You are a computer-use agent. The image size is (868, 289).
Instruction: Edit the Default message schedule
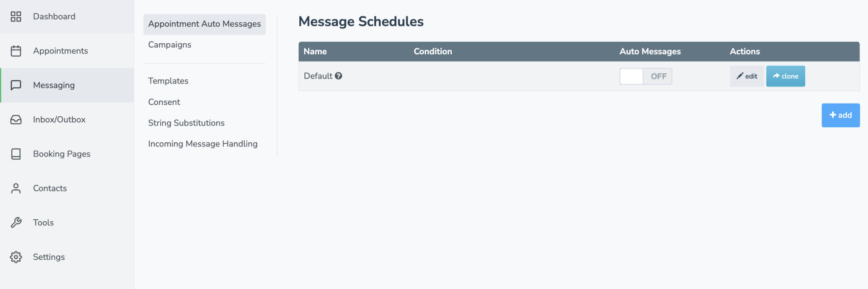click(746, 76)
